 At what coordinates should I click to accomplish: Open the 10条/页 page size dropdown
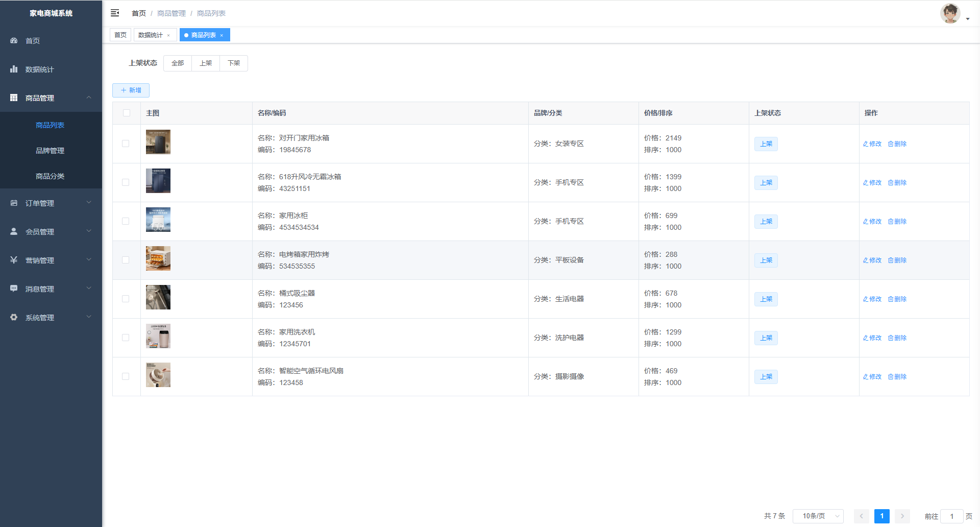[818, 516]
